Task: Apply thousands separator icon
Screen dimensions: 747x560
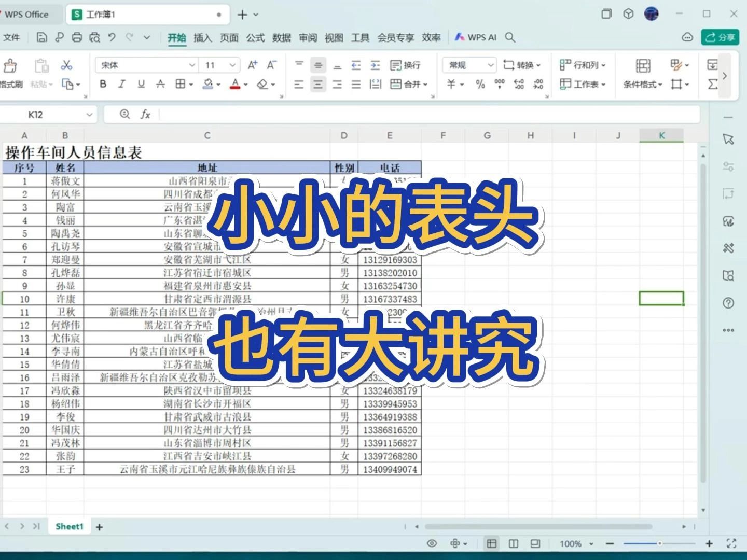Action: pyautogui.click(x=500, y=84)
